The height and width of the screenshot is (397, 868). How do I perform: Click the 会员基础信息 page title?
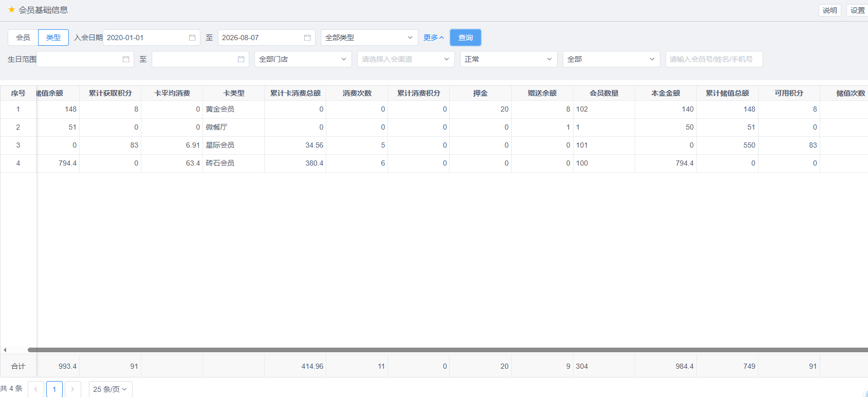point(43,10)
